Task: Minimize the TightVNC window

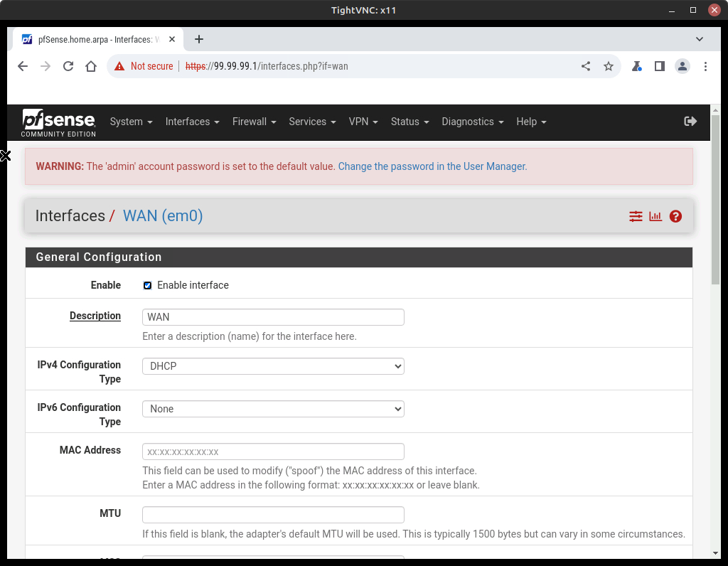Action: (x=671, y=10)
